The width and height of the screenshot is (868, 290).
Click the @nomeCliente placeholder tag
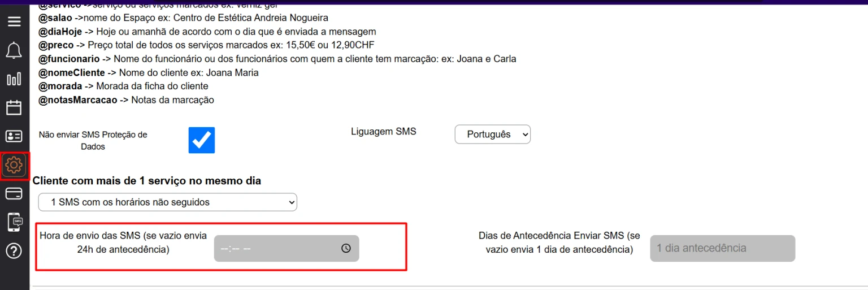coord(72,73)
